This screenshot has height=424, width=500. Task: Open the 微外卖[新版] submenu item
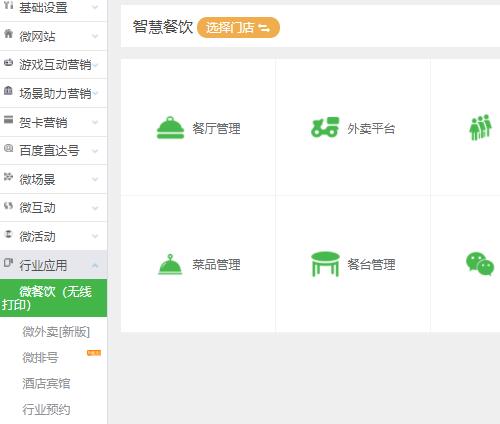(56, 332)
